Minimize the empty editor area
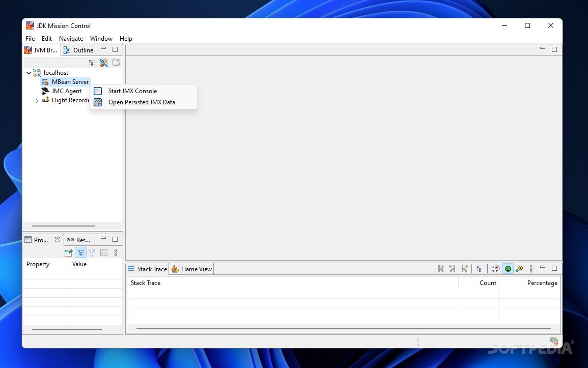The width and height of the screenshot is (588, 368). point(542,48)
